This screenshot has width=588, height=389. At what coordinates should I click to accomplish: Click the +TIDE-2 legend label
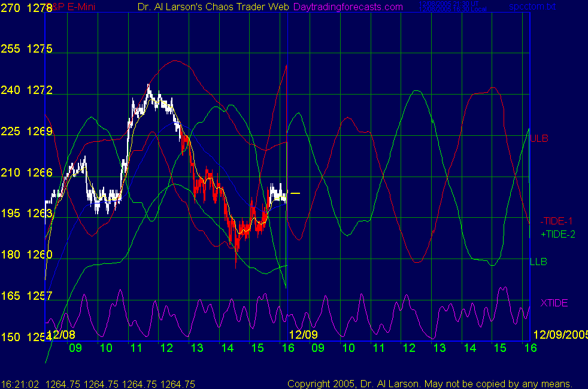[556, 233]
